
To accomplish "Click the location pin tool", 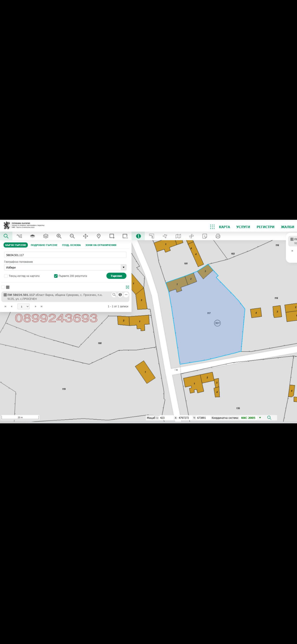I will click(99, 236).
